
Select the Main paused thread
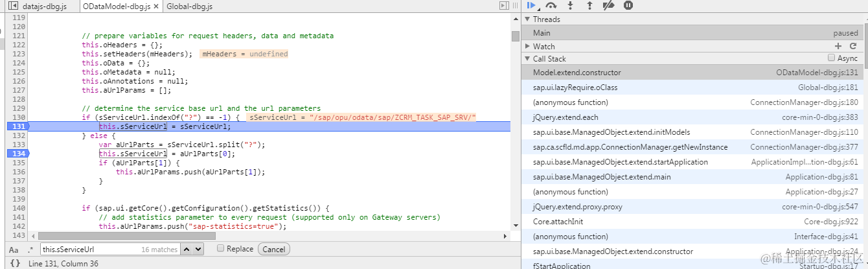pos(693,32)
